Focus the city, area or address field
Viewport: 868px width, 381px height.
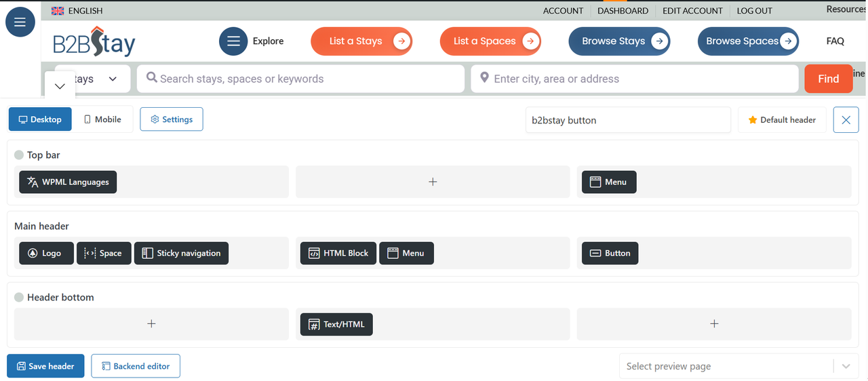pos(635,79)
